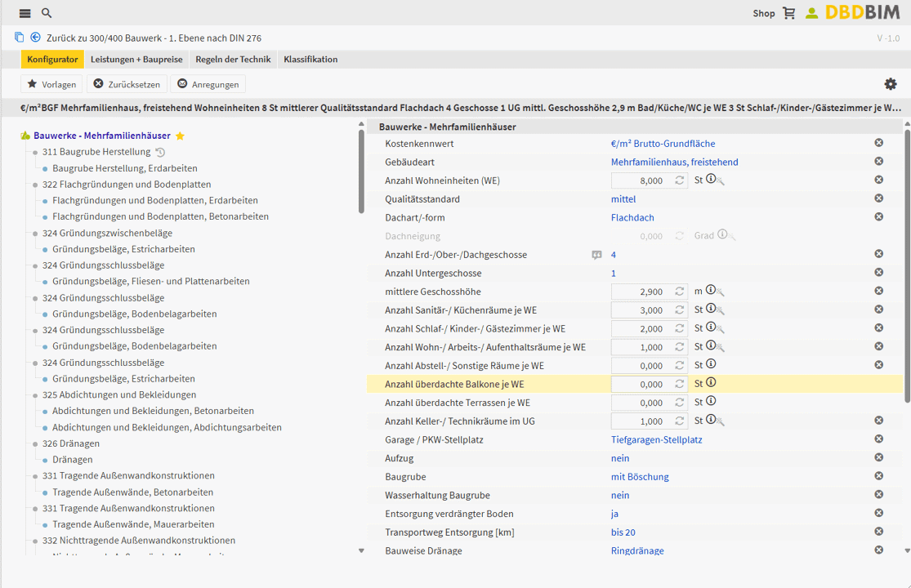This screenshot has height=588, width=911.
Task: Click the yellow star next to Bauwerke - Mehrfamilienhäuser
Action: click(180, 136)
